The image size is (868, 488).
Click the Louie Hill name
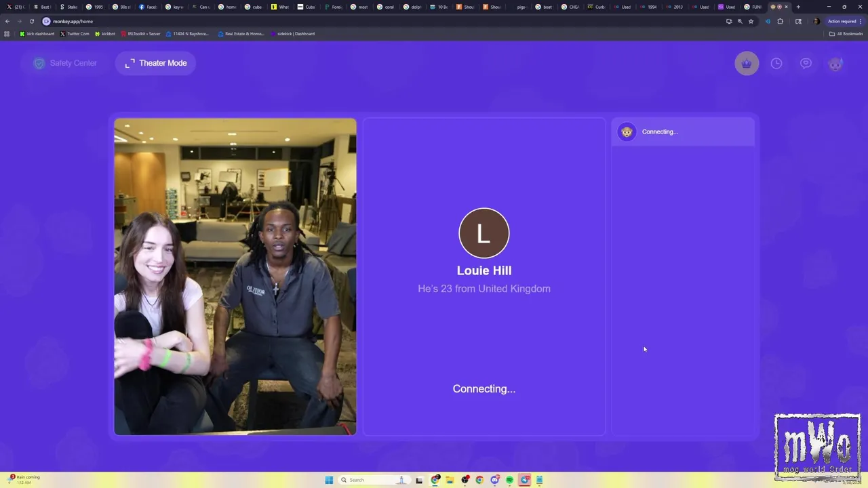click(484, 270)
